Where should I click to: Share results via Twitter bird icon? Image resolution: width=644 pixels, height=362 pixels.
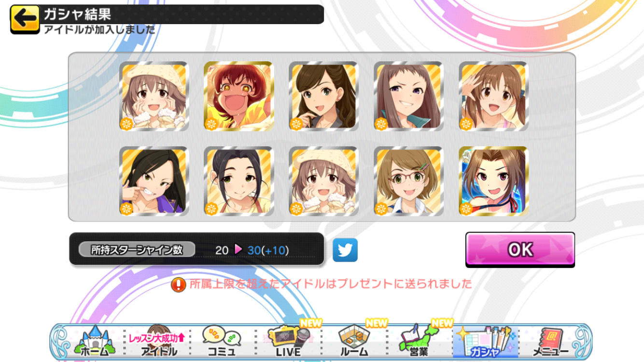[x=345, y=250]
